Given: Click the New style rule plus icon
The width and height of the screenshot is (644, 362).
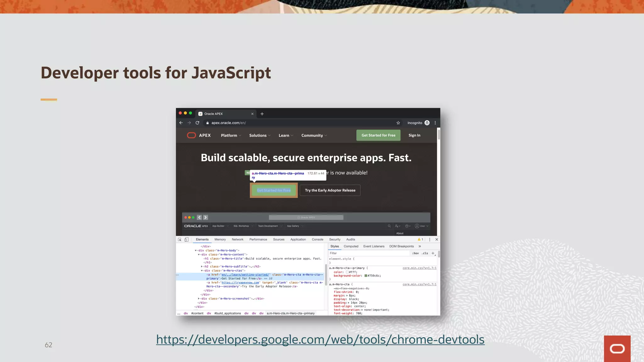Looking at the screenshot, I should coord(433,253).
